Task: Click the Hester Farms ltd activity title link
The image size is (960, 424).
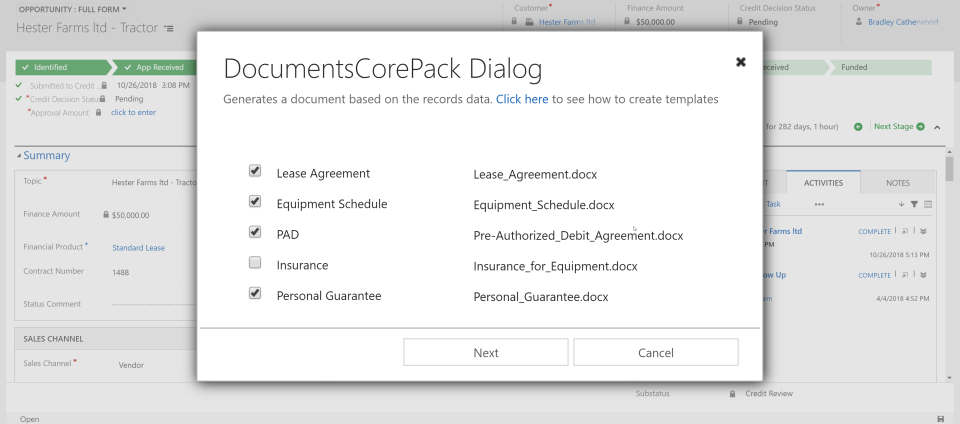Action: (782, 231)
